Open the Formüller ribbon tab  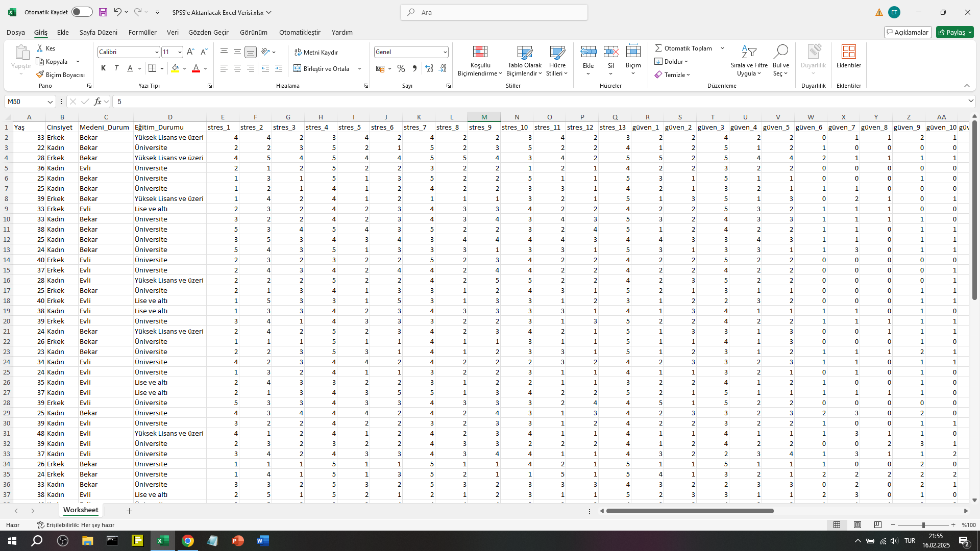coord(142,32)
